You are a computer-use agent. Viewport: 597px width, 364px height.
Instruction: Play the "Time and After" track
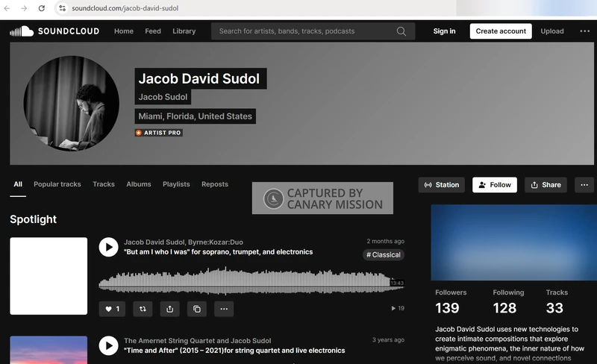click(108, 345)
